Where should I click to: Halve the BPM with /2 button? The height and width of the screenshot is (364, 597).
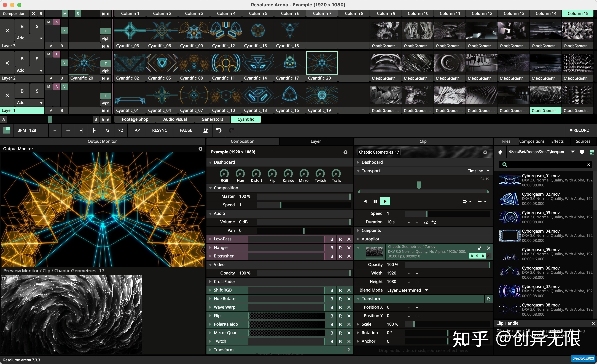point(107,130)
